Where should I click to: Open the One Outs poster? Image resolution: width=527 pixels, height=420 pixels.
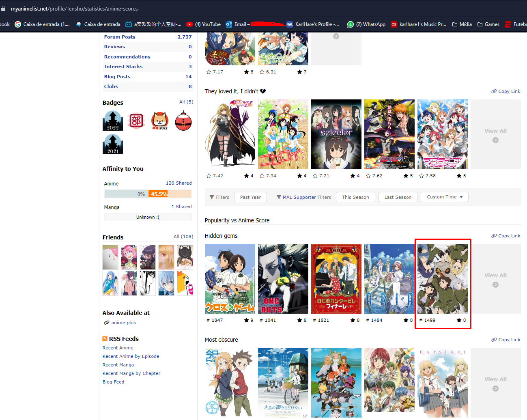click(283, 279)
